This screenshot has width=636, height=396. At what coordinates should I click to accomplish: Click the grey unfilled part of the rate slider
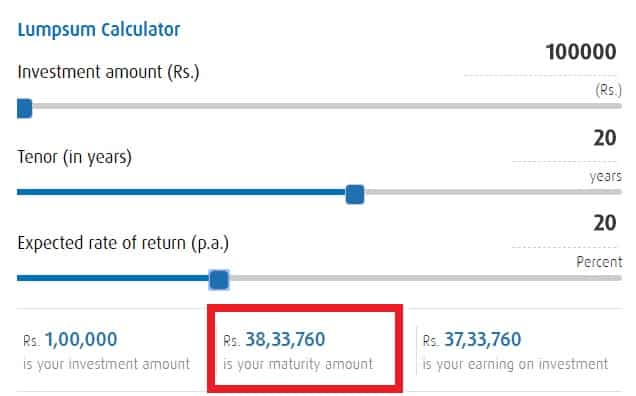pos(425,278)
